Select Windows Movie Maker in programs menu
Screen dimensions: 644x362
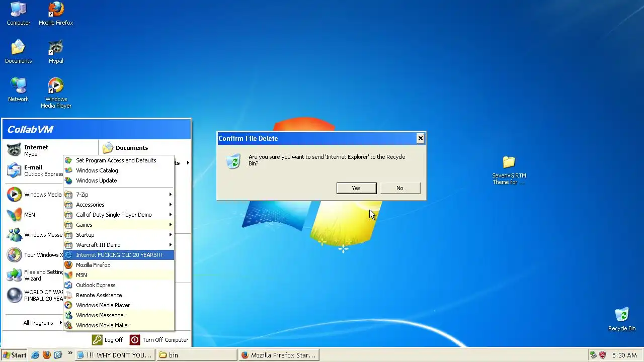(119, 325)
